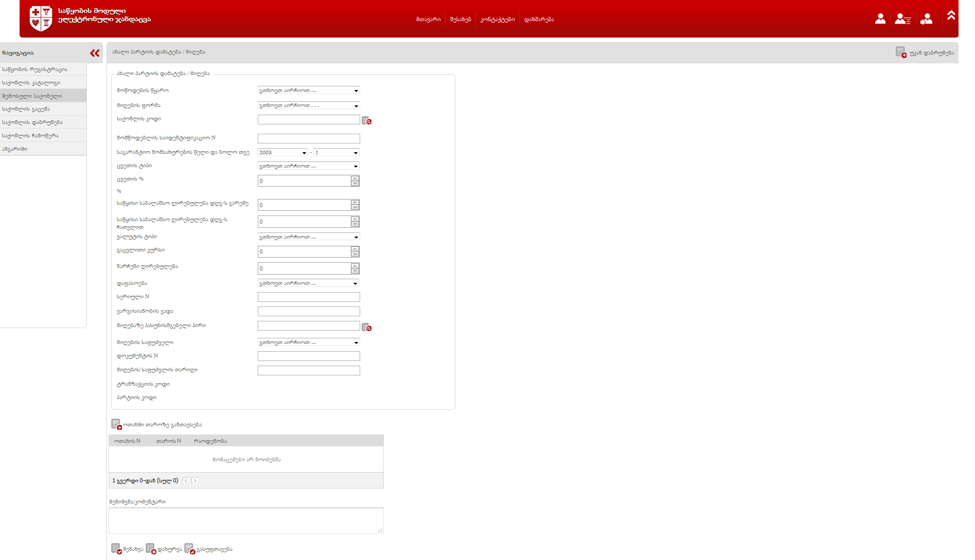Open the მიღების საფუძველი dropdown
The image size is (975, 560).
coord(308,342)
